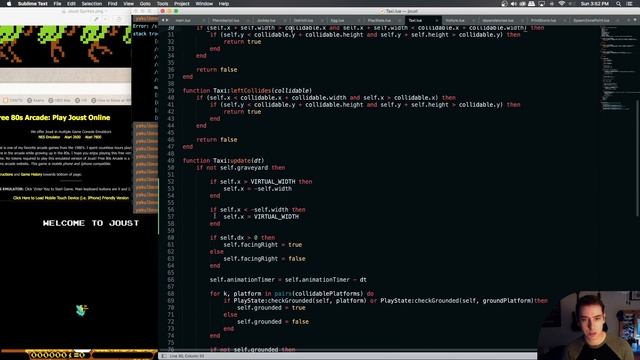This screenshot has height=360, width=640.
Task: Switch to the Jockey.lua tab
Action: (267, 20)
